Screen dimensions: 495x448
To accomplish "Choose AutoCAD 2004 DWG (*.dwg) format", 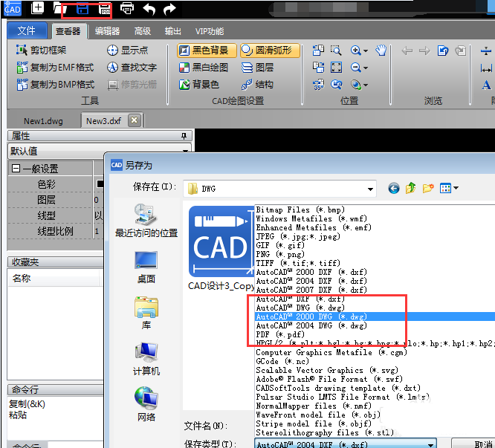I will click(375, 325).
